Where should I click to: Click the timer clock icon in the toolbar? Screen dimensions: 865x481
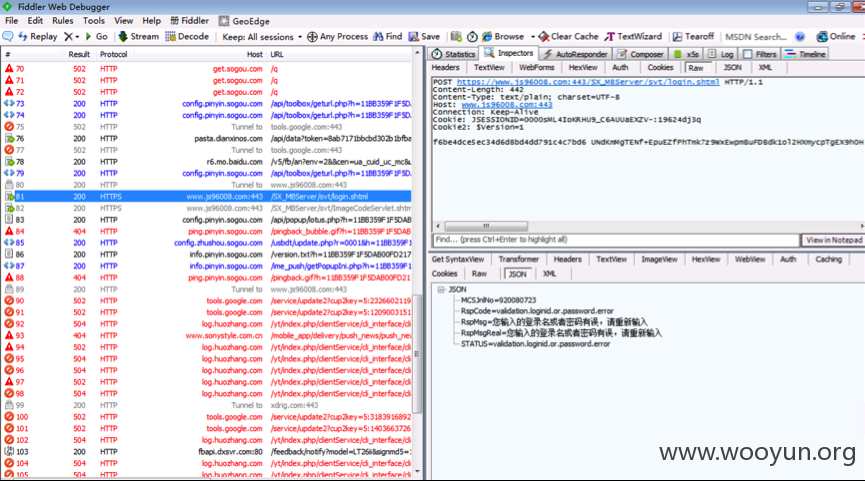[x=472, y=37]
